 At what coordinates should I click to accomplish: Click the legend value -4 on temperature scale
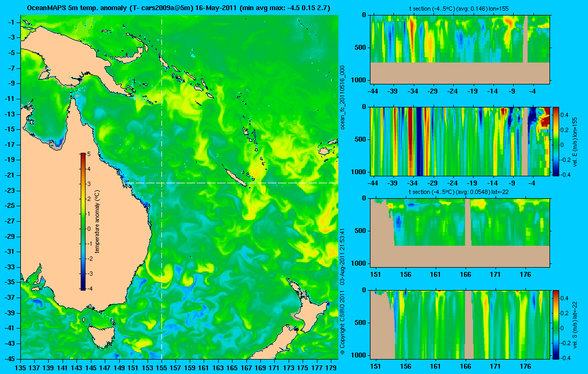[x=90, y=289]
